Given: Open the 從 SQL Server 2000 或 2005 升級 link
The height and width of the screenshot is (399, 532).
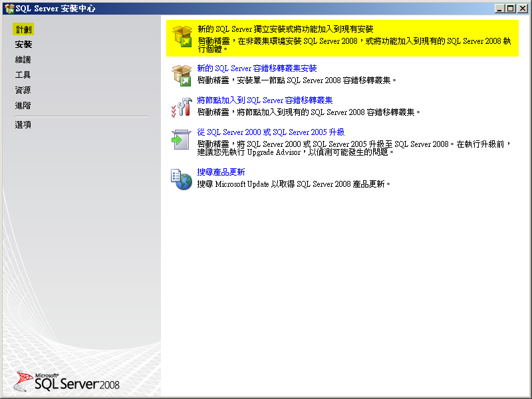Looking at the screenshot, I should 269,134.
